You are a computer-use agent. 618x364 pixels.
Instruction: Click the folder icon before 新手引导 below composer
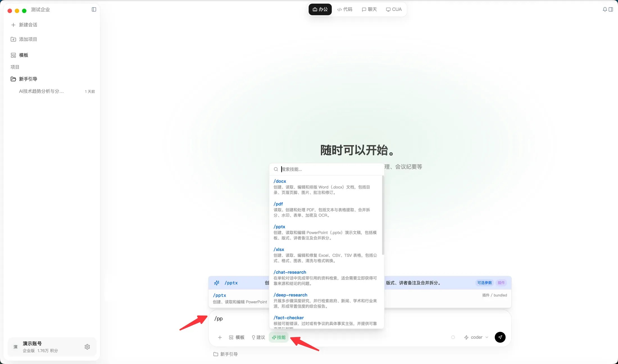click(x=216, y=354)
